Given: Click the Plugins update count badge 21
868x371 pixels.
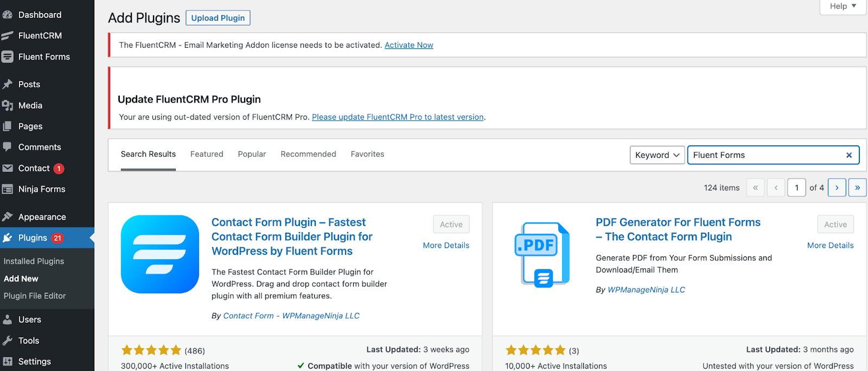Looking at the screenshot, I should click(58, 238).
